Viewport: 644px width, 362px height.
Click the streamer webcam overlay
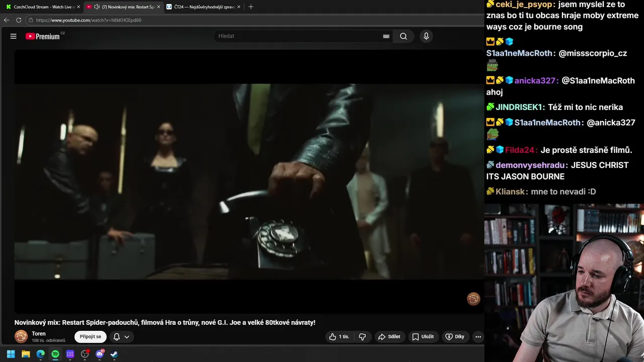[x=564, y=283]
